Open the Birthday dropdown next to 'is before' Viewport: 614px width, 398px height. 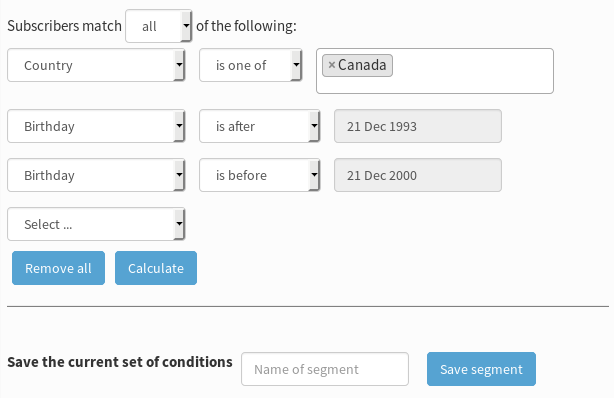click(96, 175)
